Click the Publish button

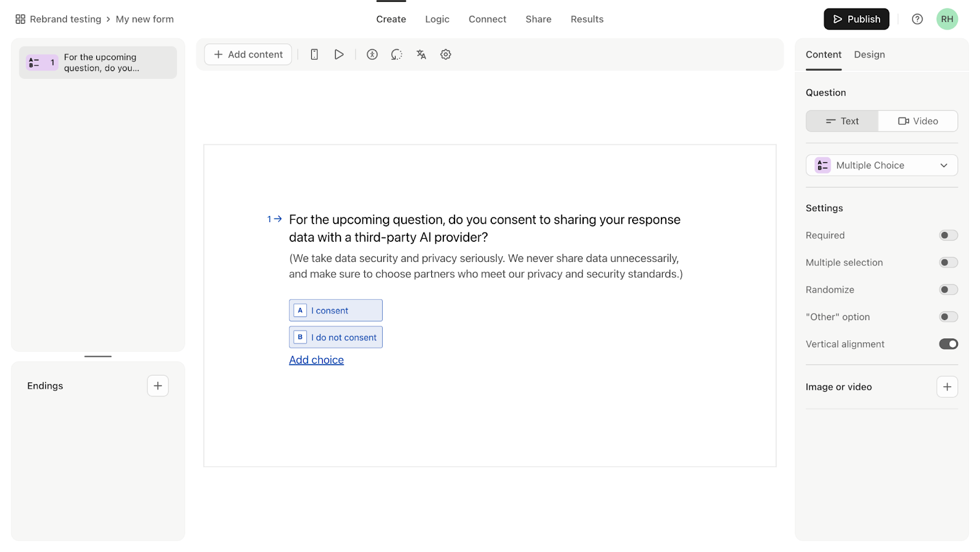pos(856,19)
